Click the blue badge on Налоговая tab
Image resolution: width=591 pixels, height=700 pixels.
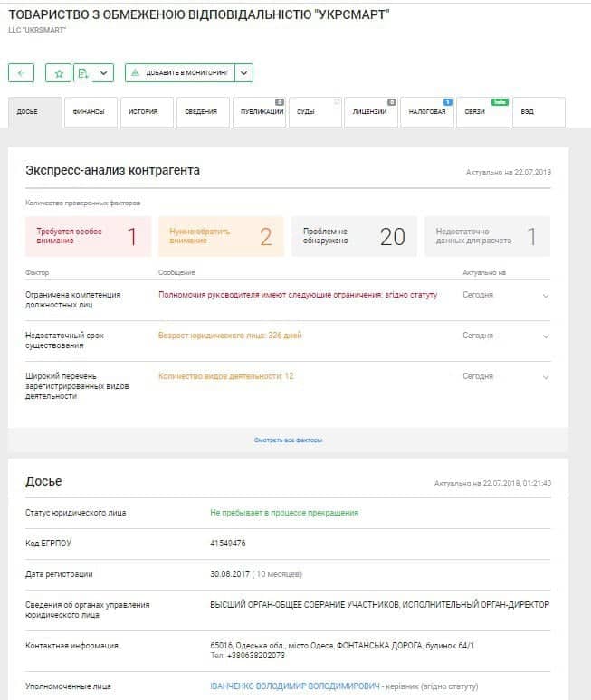coord(448,102)
